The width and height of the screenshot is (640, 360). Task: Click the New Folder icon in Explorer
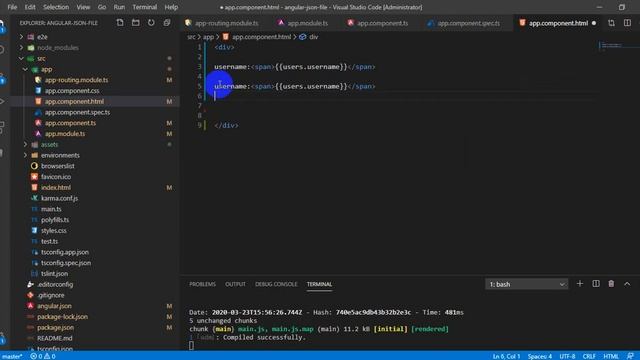(136, 23)
